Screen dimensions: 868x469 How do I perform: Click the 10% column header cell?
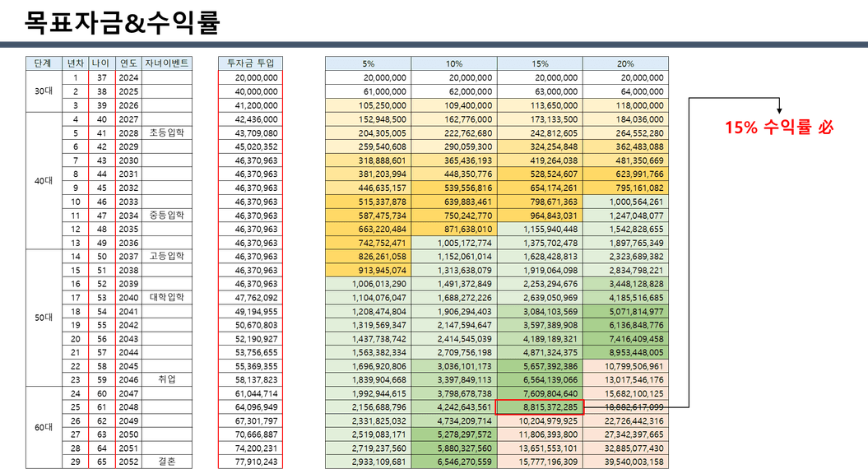tap(453, 63)
